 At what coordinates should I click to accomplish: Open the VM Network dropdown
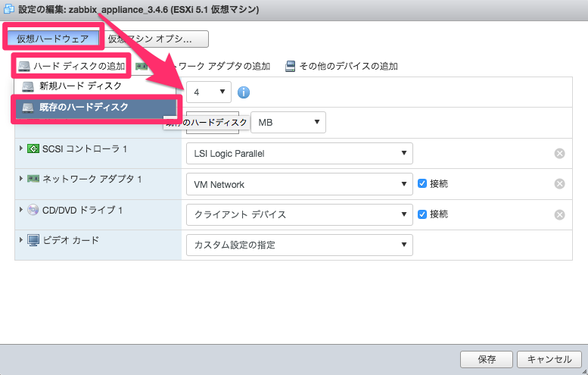click(299, 184)
